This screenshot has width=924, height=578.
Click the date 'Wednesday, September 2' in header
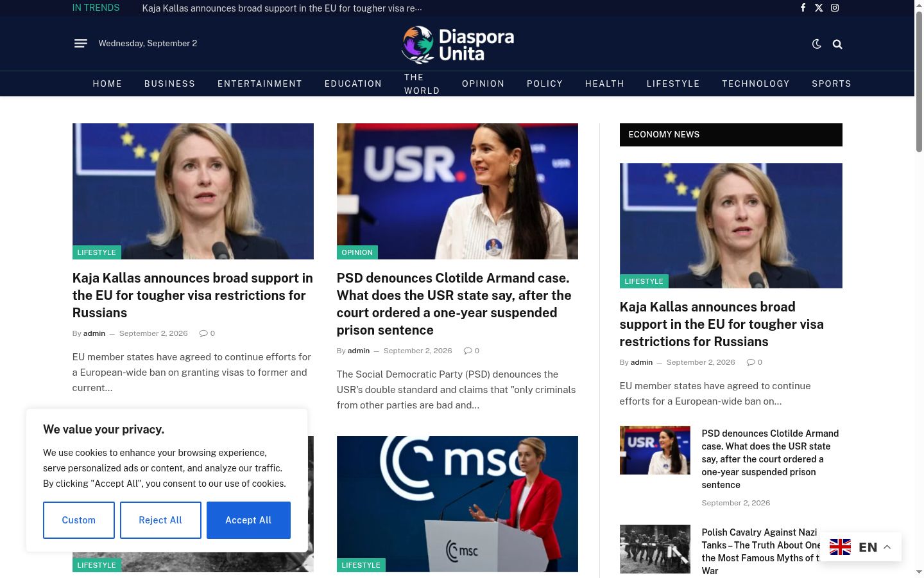(148, 44)
